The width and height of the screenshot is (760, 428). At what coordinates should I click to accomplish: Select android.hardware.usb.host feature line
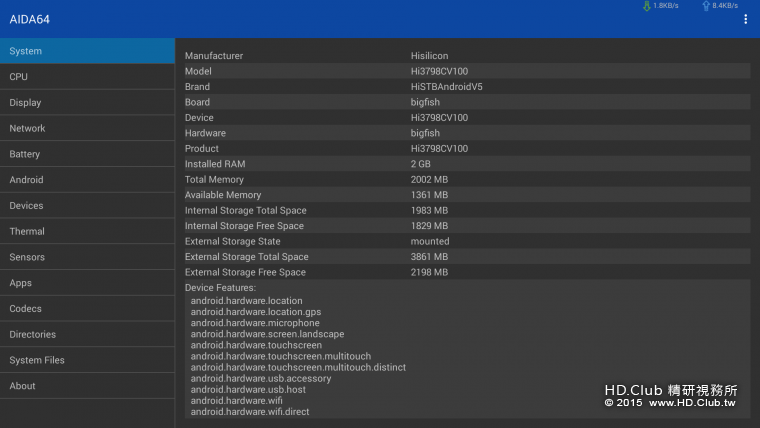248,390
